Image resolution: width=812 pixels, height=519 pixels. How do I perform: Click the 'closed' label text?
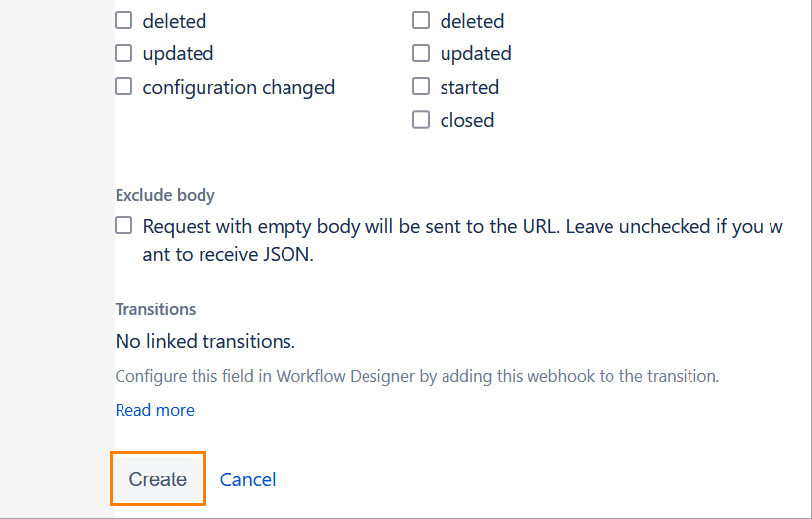pyautogui.click(x=467, y=120)
